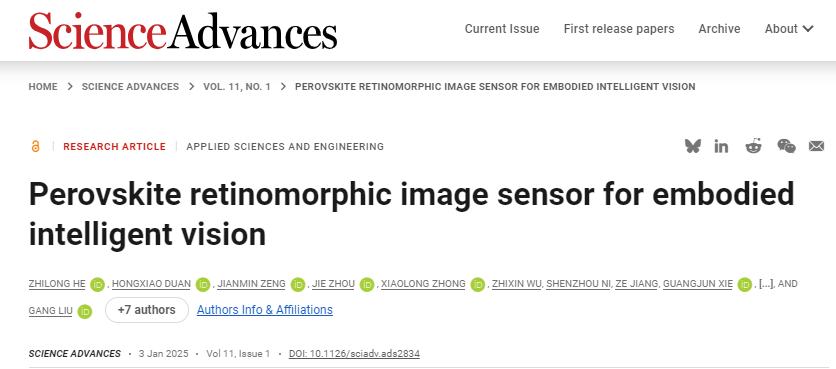Image resolution: width=836 pixels, height=369 pixels.
Task: Click the open access lock icon
Action: pos(35,146)
